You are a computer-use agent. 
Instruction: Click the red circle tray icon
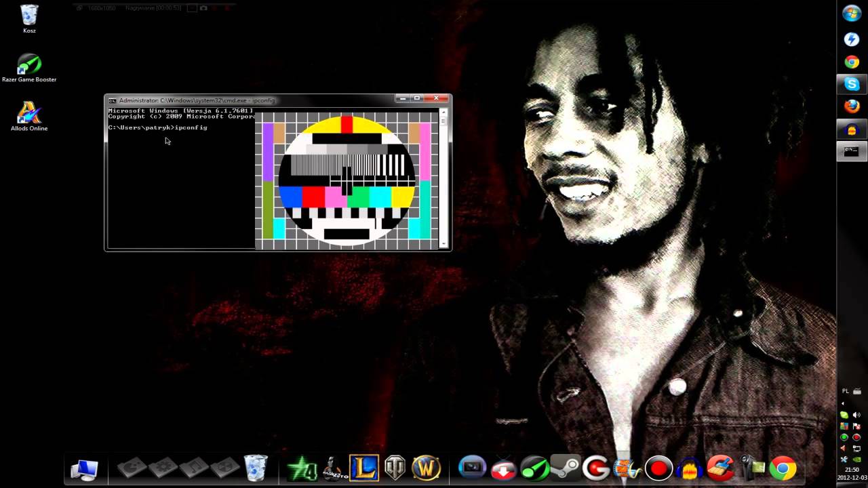pos(856,436)
